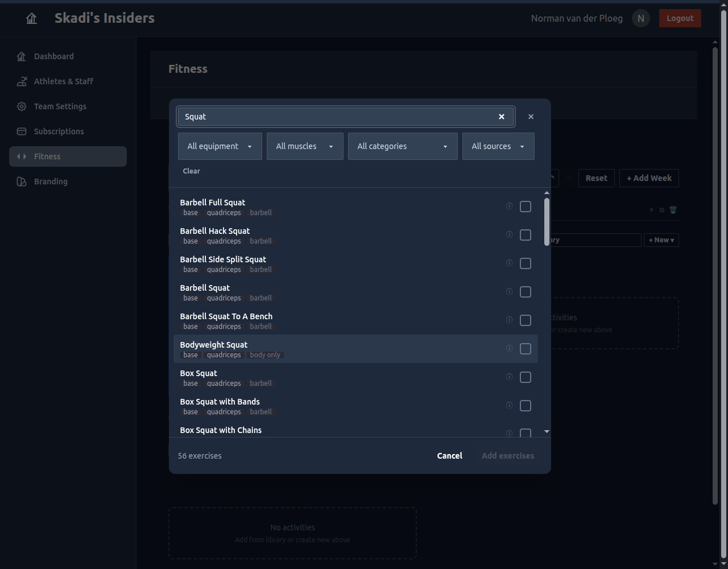728x569 pixels.
Task: Open the Branding page
Action: pyautogui.click(x=68, y=182)
